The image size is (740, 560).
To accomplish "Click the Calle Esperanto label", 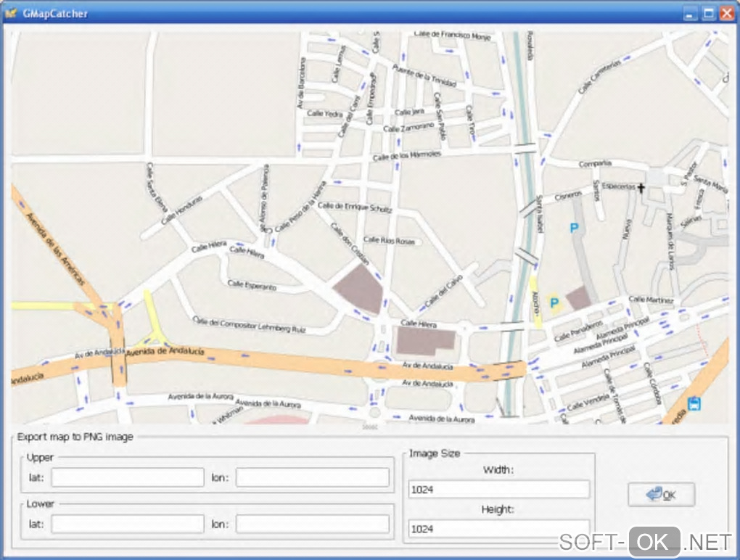I will click(252, 285).
